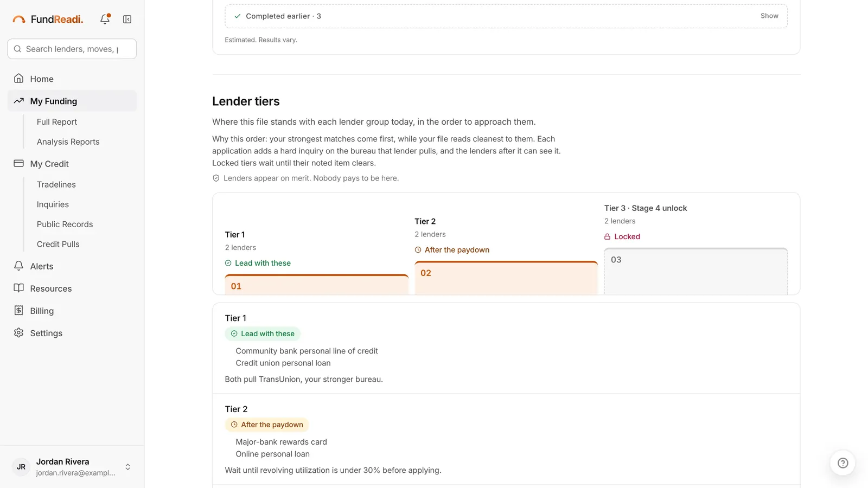The width and height of the screenshot is (868, 488).
Task: Collapse sidebar using panel toggle icon
Action: 127,20
